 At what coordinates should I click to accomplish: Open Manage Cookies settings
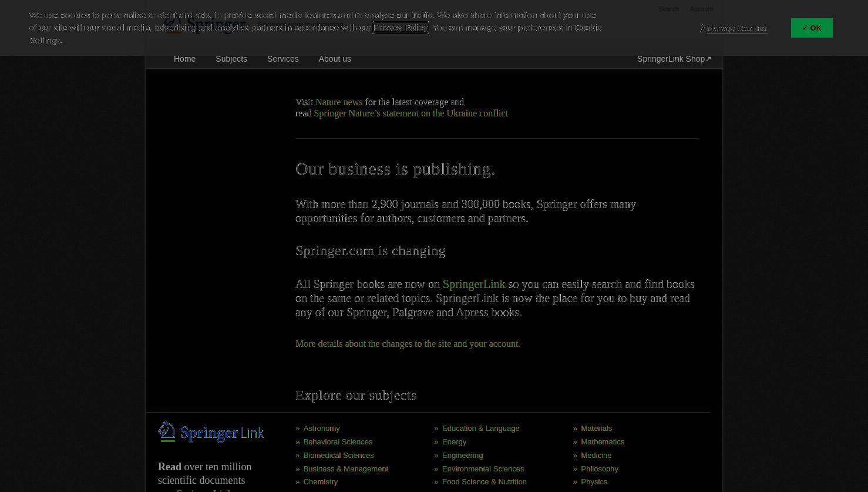[x=736, y=28]
